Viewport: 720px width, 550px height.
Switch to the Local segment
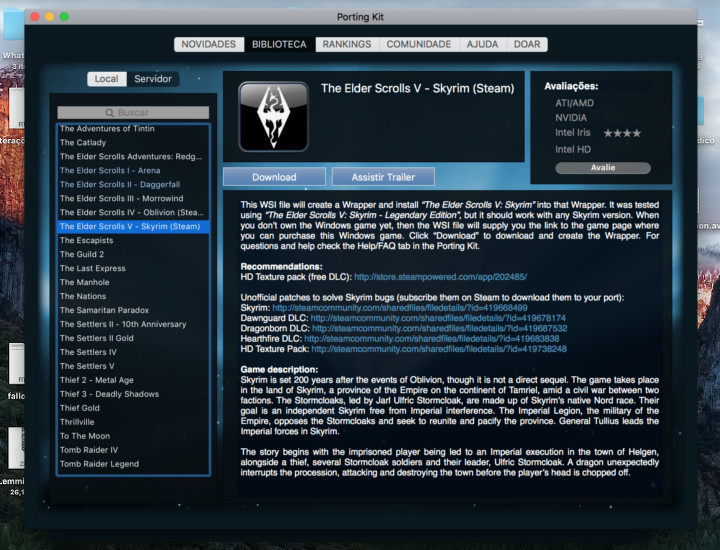pos(107,79)
